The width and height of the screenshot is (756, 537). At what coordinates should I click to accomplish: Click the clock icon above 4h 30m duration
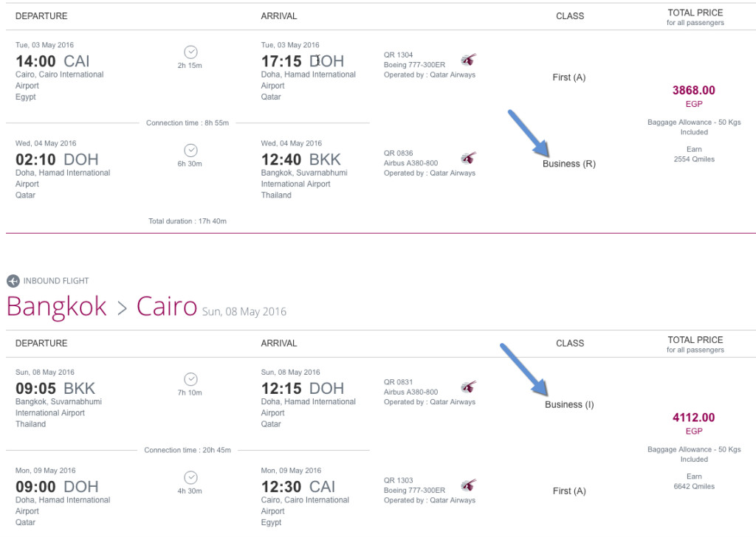(x=191, y=477)
